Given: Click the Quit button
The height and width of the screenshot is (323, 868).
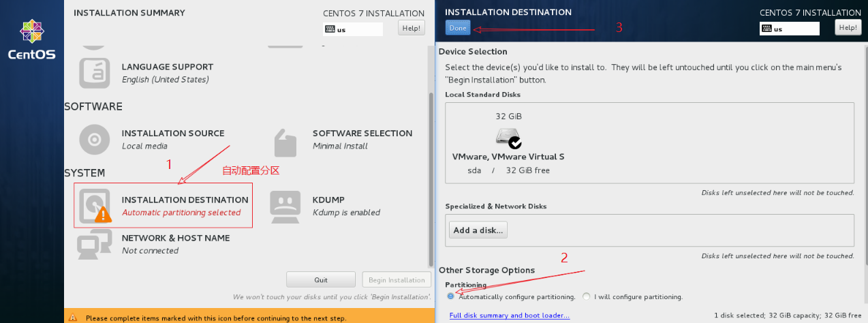Looking at the screenshot, I should [x=321, y=279].
